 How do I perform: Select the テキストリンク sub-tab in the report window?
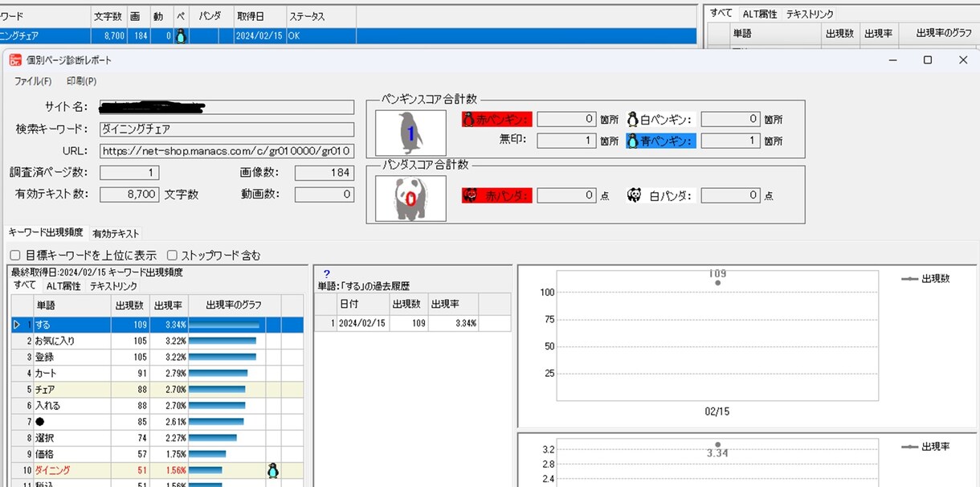112,286
